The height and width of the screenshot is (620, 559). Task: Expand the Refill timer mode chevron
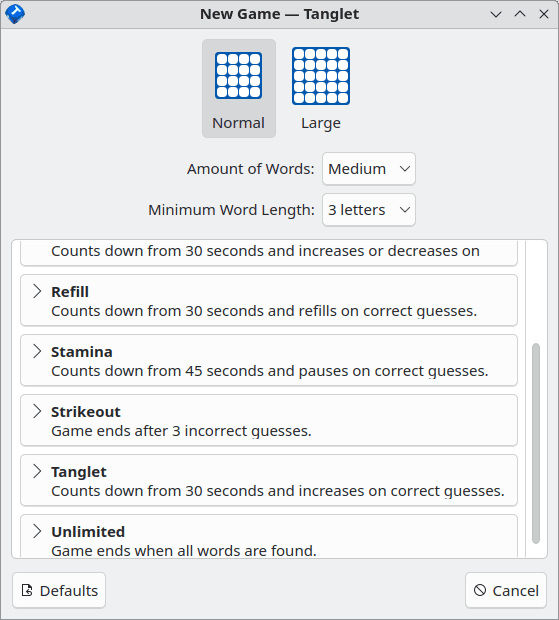37,291
